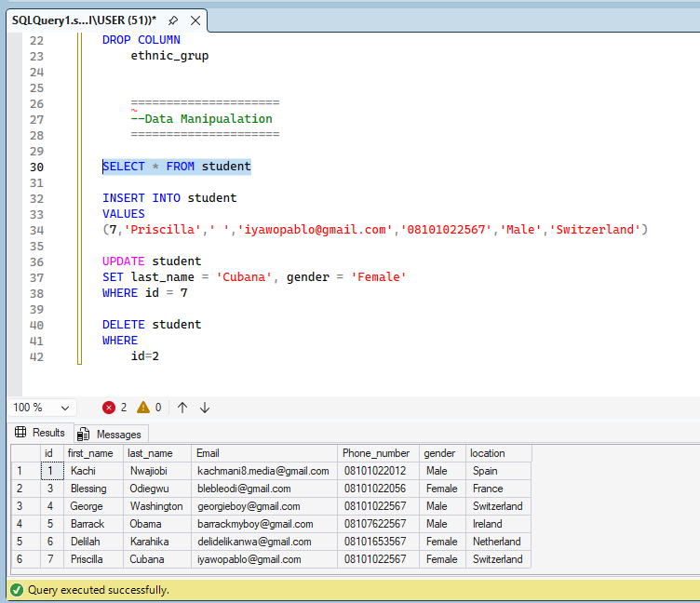The height and width of the screenshot is (603, 700).
Task: Open the 100 % zoom dropdown
Action: pos(42,408)
